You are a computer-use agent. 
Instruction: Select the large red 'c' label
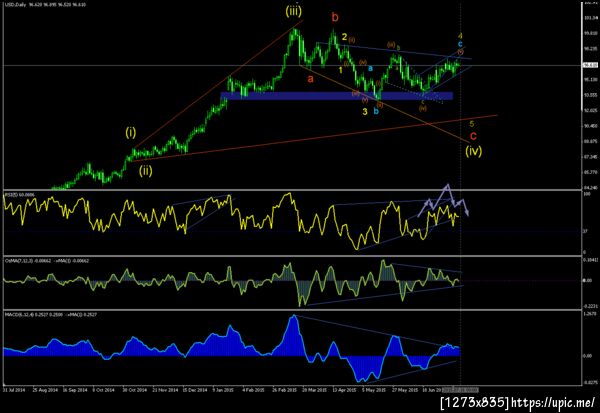click(x=473, y=136)
